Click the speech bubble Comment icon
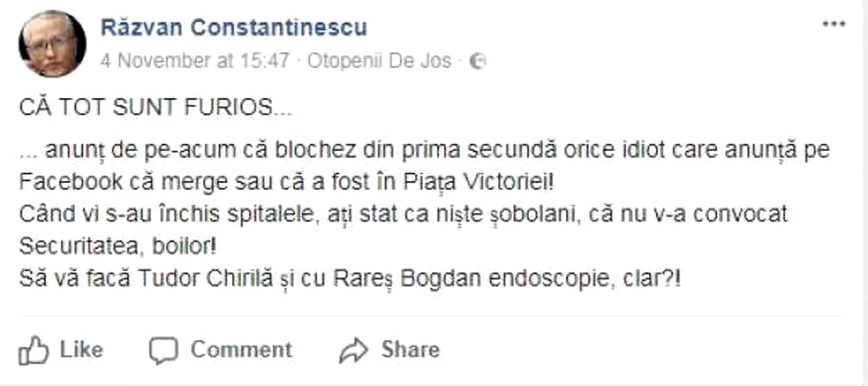 click(163, 350)
